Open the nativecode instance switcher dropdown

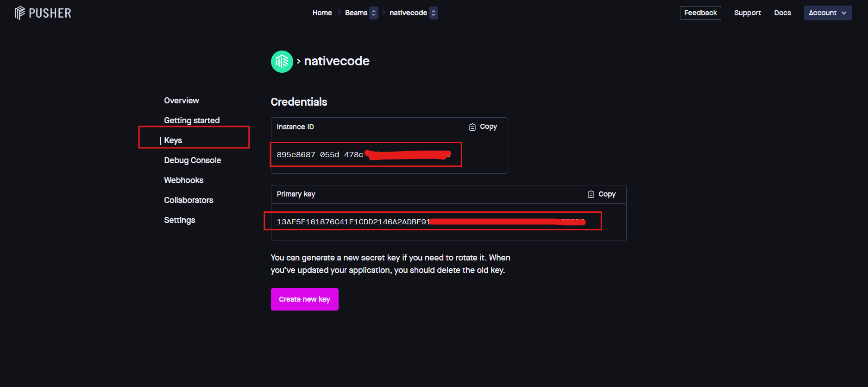pyautogui.click(x=433, y=13)
